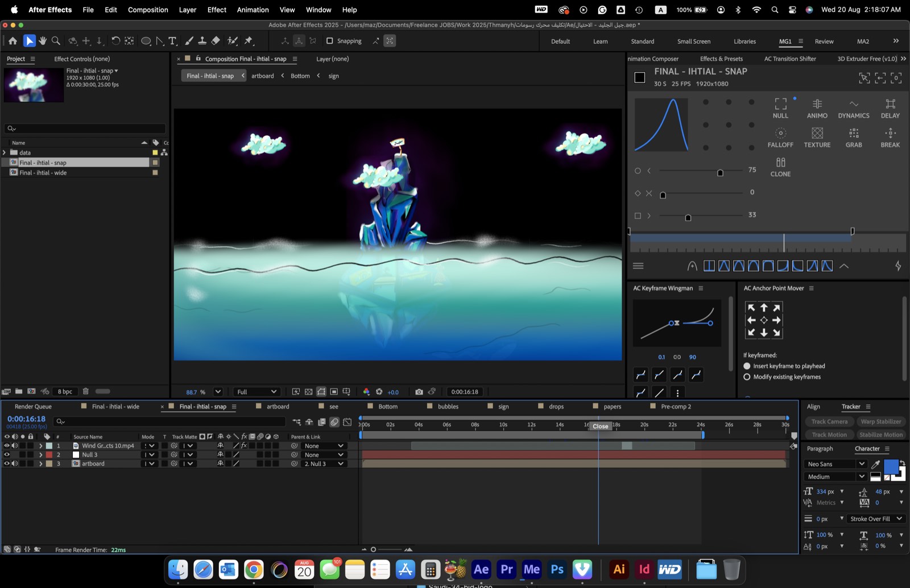The height and width of the screenshot is (588, 910).
Task: Click the BREAK tool icon
Action: point(890,137)
